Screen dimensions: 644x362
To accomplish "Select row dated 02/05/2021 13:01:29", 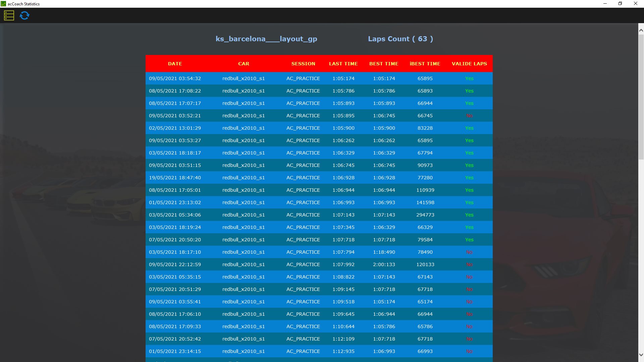I will [x=319, y=128].
